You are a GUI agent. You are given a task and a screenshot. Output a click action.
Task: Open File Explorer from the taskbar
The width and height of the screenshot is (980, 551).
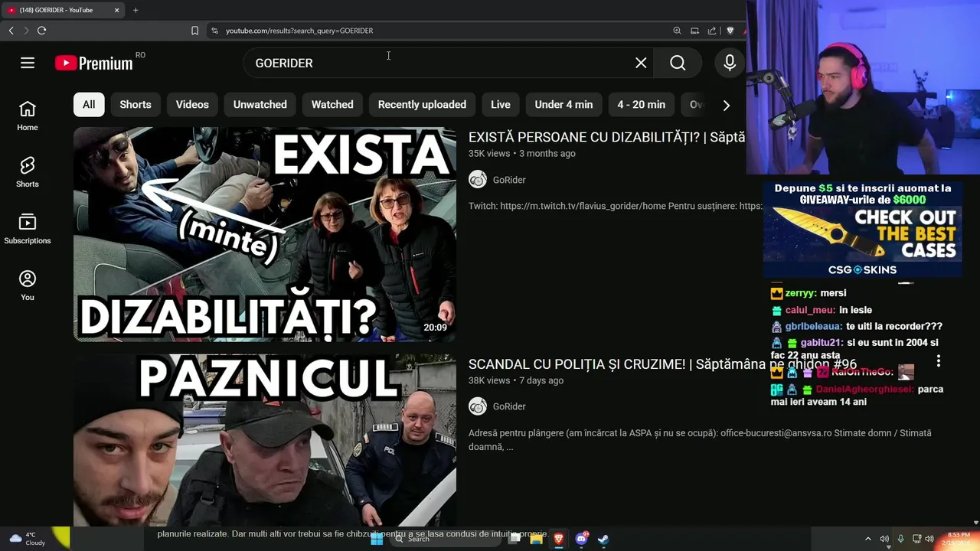(x=536, y=539)
